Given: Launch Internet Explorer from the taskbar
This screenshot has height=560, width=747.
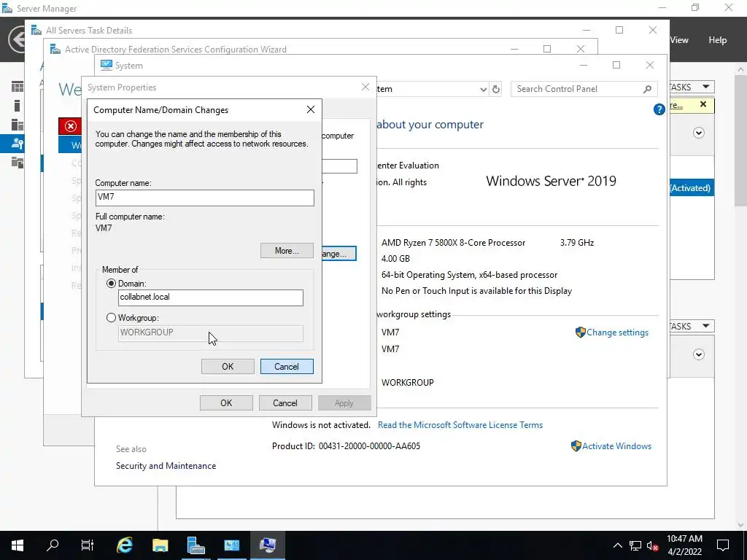Looking at the screenshot, I should point(124,545).
